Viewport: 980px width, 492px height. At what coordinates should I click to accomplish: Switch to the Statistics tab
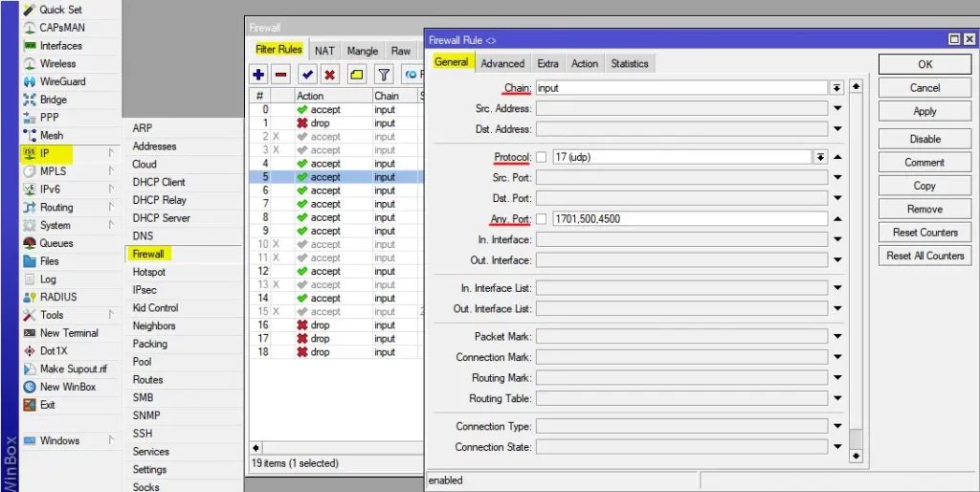coord(630,63)
